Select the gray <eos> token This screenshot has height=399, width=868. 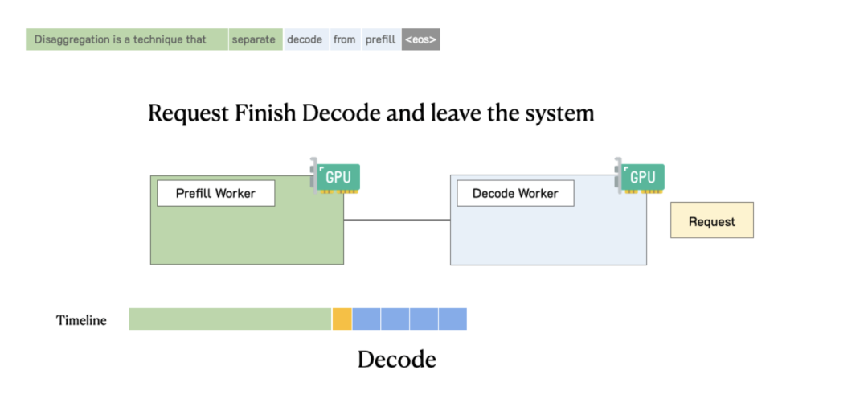420,39
